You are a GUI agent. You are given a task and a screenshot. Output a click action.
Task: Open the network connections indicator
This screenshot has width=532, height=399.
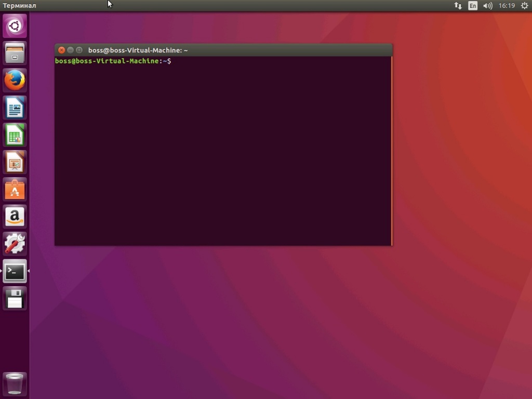[x=458, y=6]
